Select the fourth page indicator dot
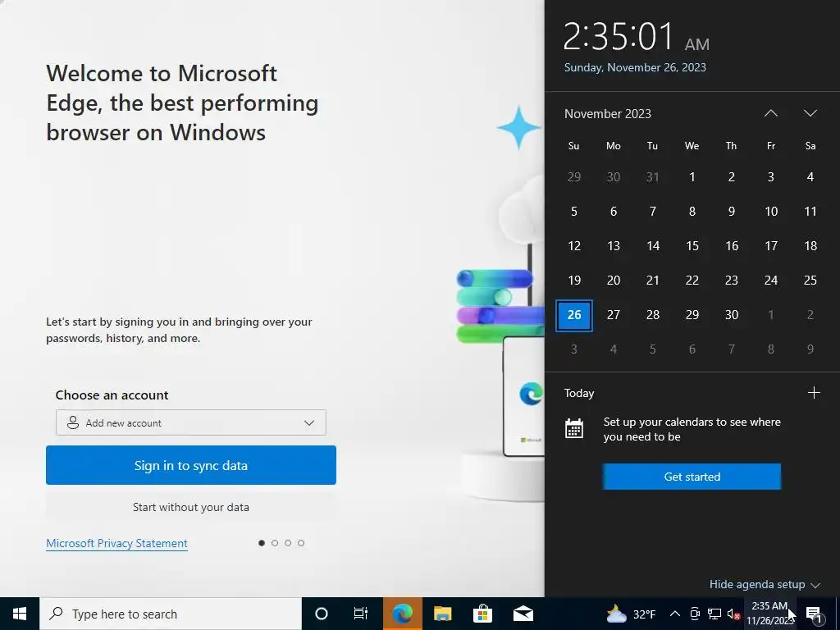Viewport: 840px width, 630px height. tap(301, 543)
